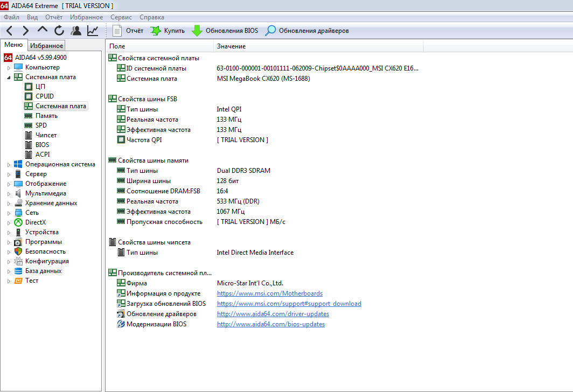Select the Intel Direct Media Interface value
This screenshot has width=573, height=392.
click(255, 253)
